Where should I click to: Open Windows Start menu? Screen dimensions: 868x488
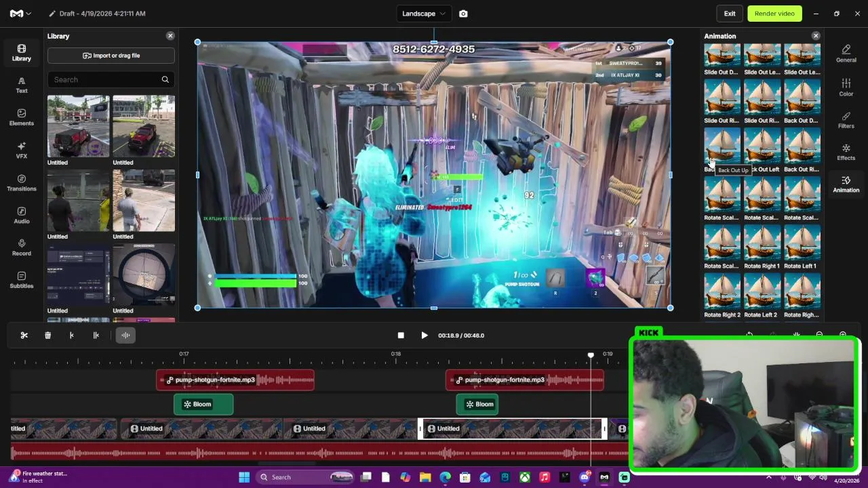click(244, 477)
